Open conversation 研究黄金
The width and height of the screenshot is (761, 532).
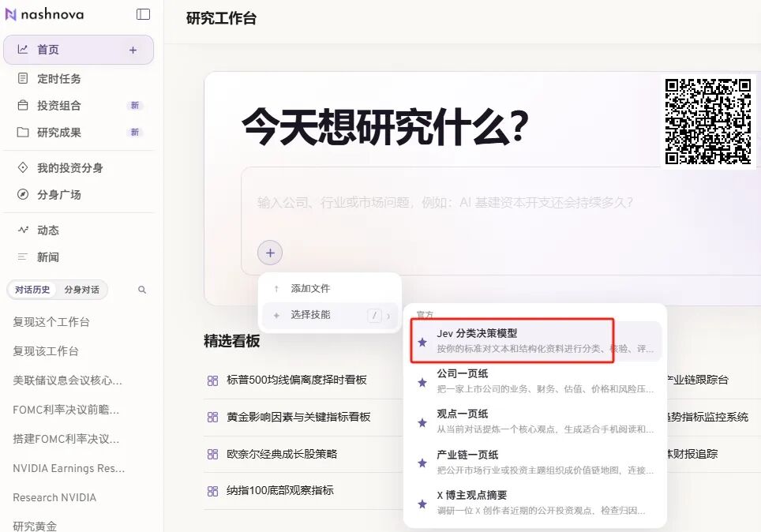35,526
